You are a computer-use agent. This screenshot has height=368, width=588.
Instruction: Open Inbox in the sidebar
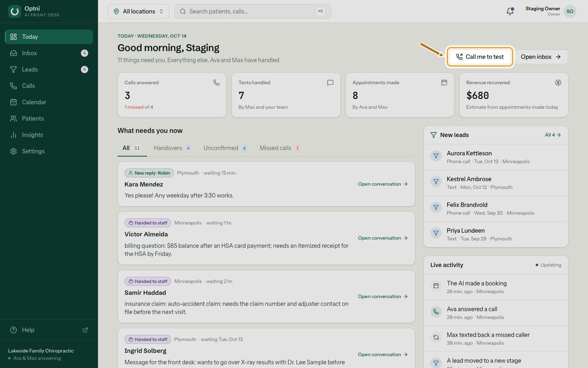tap(49, 53)
